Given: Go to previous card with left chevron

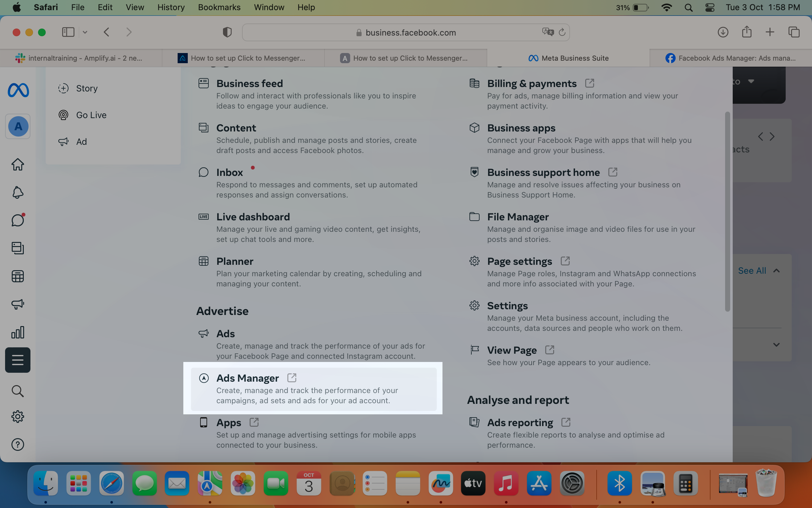Looking at the screenshot, I should (760, 137).
